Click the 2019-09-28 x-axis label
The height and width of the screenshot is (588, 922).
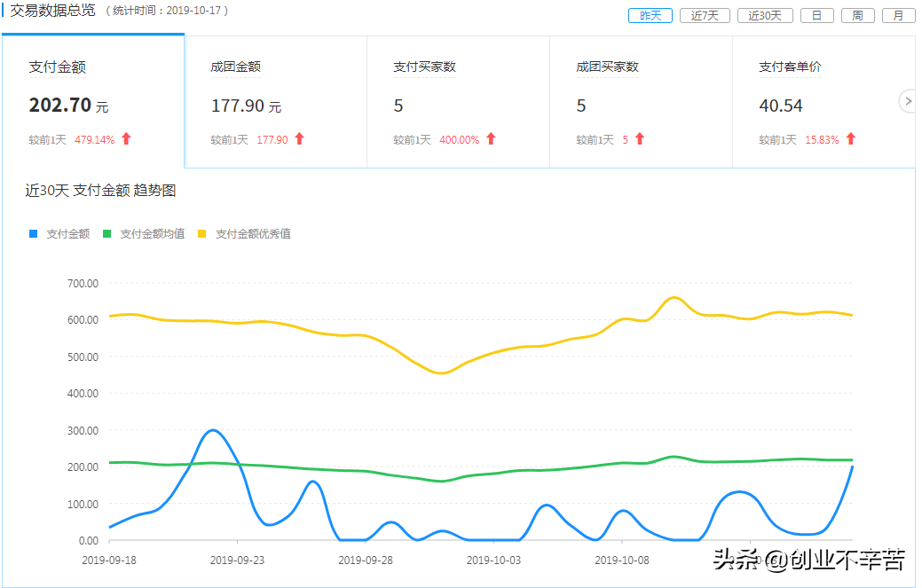pos(365,561)
